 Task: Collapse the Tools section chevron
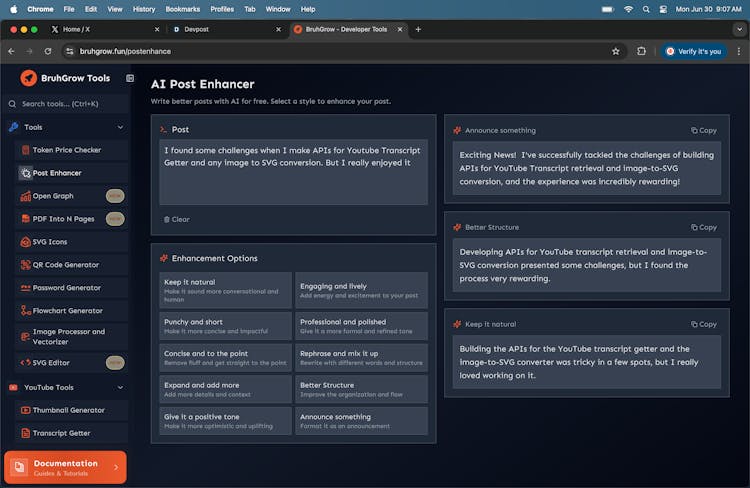[121, 127]
